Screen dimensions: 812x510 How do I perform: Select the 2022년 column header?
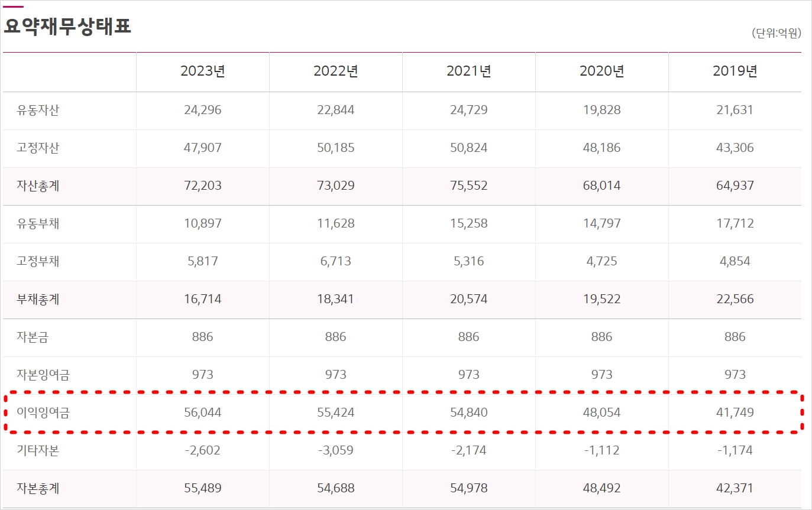click(335, 72)
